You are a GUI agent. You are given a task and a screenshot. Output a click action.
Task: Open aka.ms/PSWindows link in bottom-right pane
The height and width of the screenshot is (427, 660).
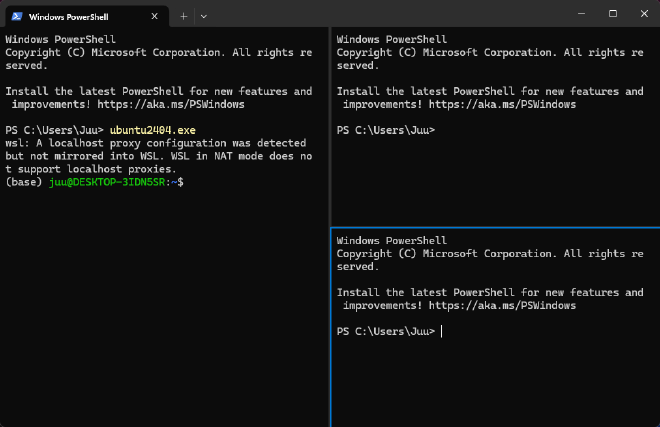point(502,306)
